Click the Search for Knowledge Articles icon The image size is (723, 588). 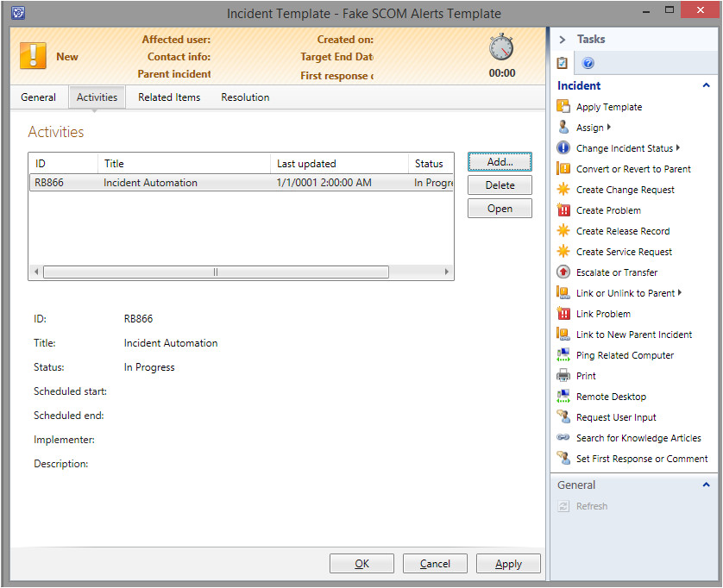coord(563,438)
